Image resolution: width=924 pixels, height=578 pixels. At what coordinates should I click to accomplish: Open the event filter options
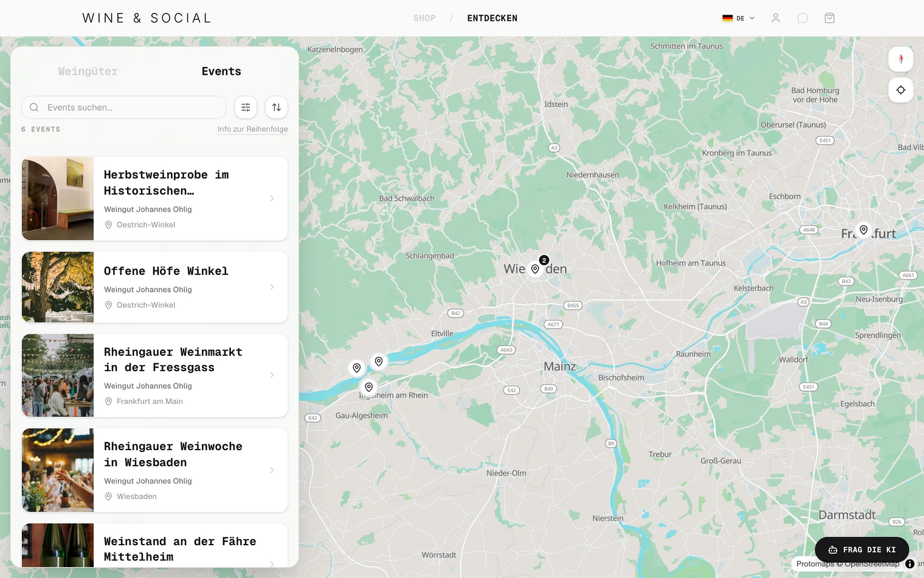(x=246, y=107)
